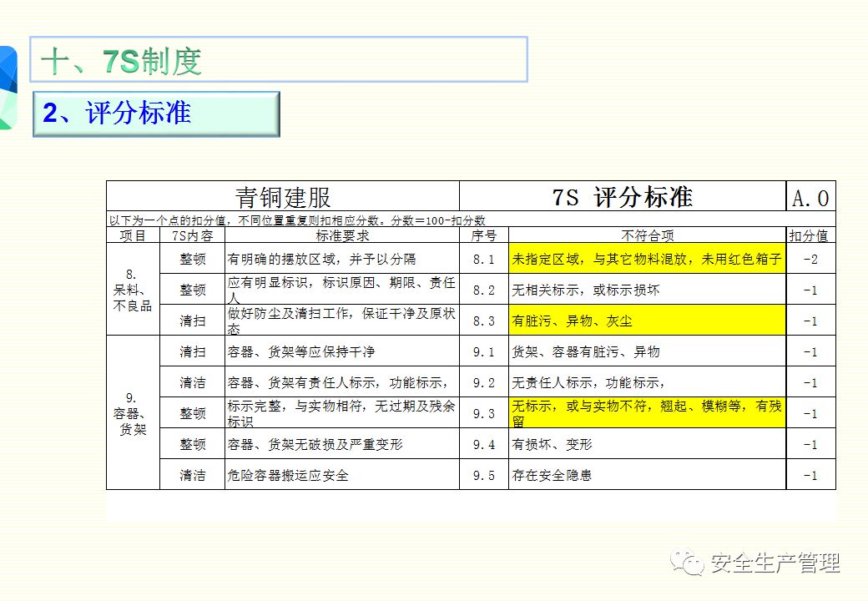Click "货架、容器有脏污、异物" cell

point(647,351)
